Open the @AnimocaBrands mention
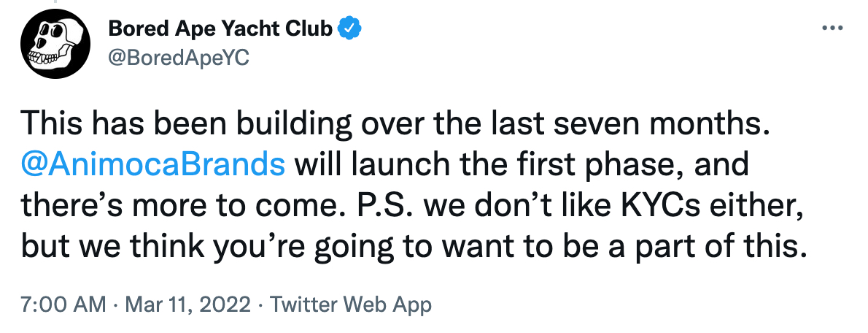868x333 pixels. click(153, 166)
